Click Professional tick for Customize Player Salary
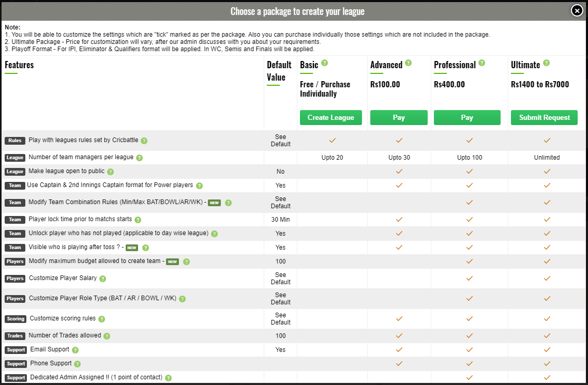588x385 pixels. pyautogui.click(x=470, y=279)
